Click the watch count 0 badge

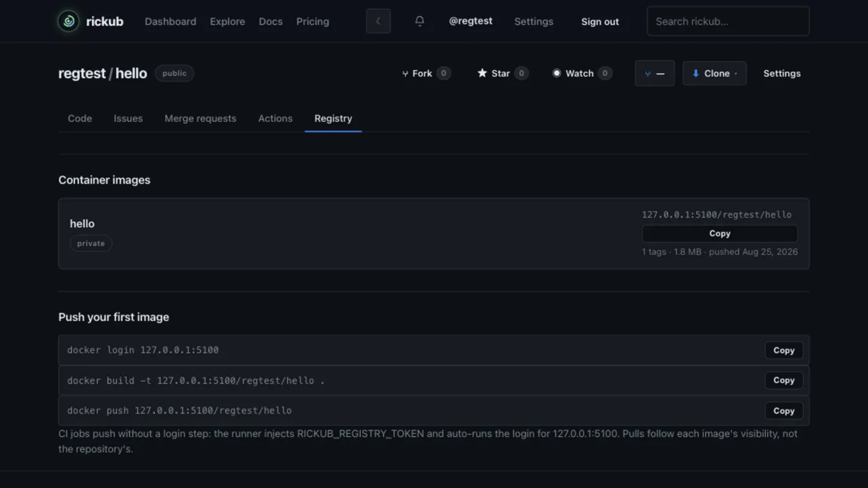coord(605,73)
